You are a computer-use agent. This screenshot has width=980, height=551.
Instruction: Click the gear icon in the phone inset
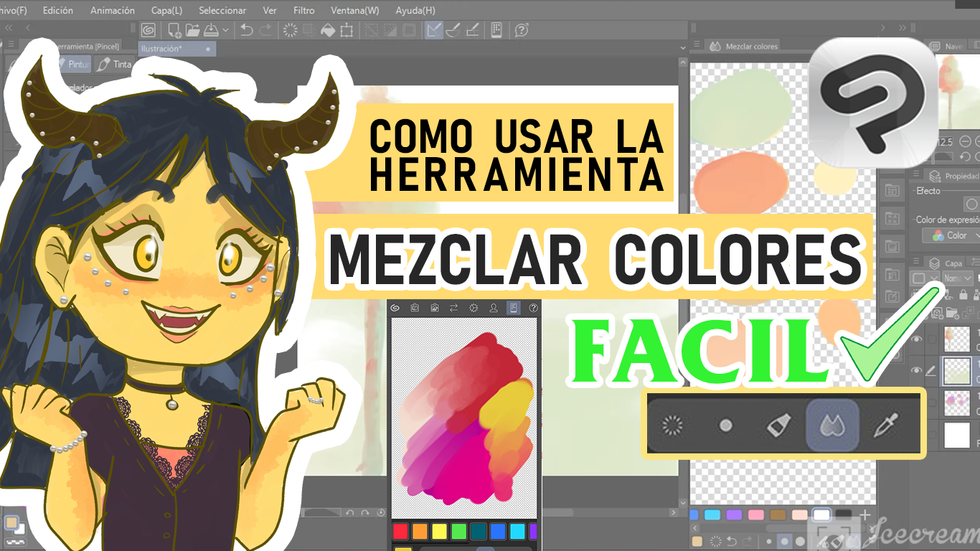pyautogui.click(x=473, y=308)
